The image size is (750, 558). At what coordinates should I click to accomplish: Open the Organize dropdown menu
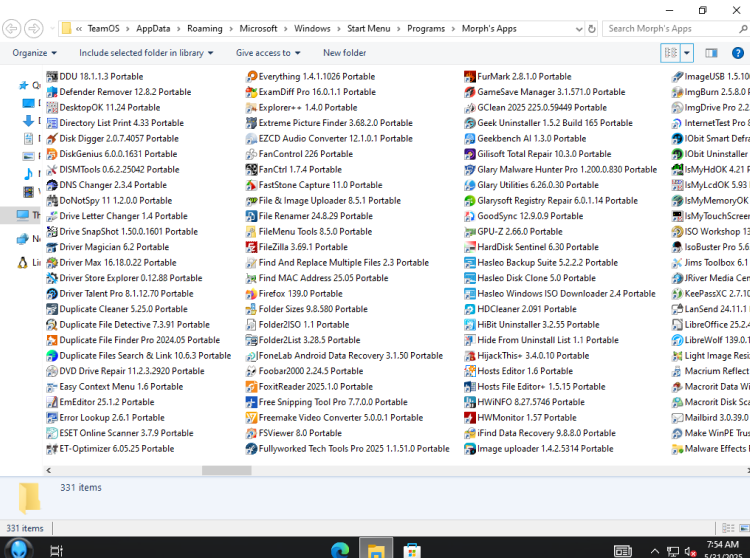click(x=34, y=53)
